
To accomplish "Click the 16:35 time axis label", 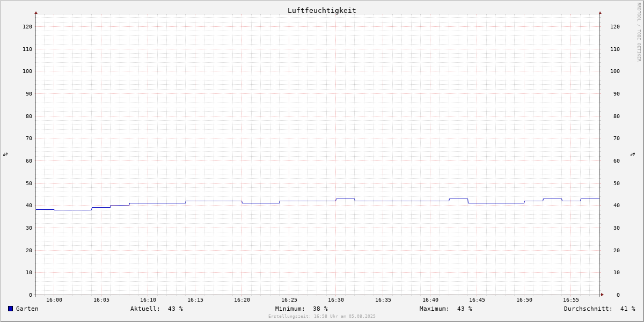I will 383,299.
